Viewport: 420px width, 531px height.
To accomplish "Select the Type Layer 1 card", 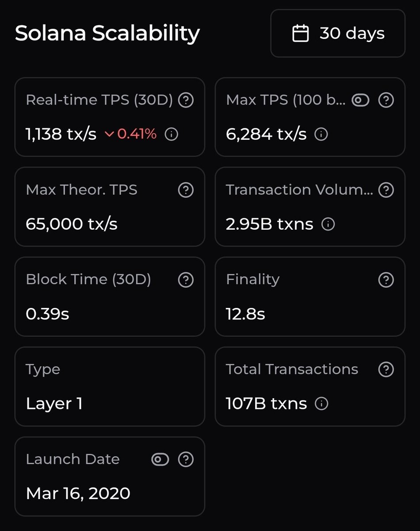I will (110, 387).
